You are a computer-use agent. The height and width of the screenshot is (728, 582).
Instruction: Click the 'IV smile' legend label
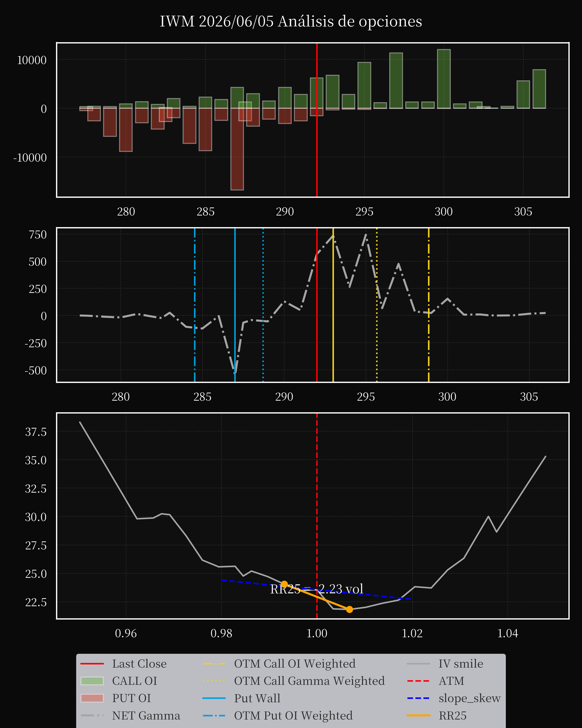coord(461,663)
